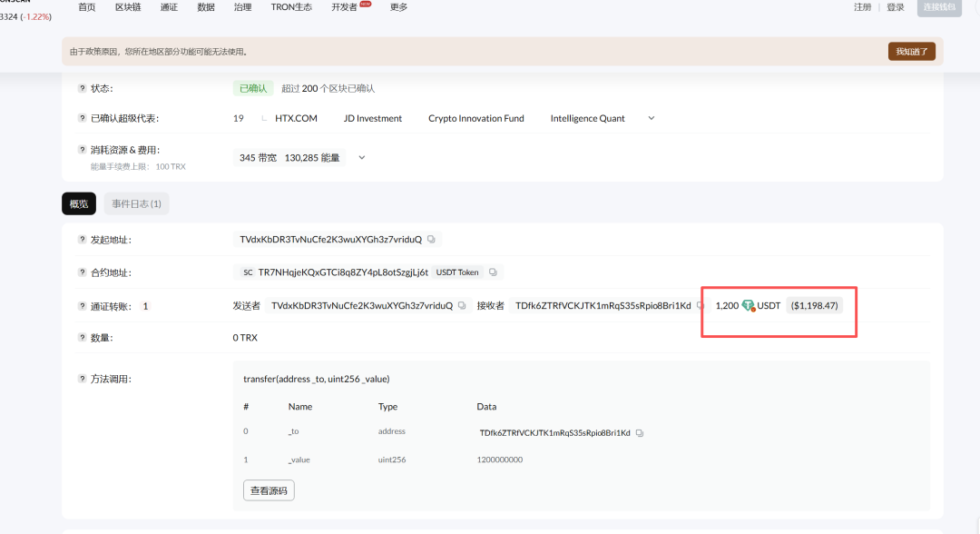The height and width of the screenshot is (534, 980).
Task: Click the USDT Token tag
Action: pyautogui.click(x=457, y=272)
